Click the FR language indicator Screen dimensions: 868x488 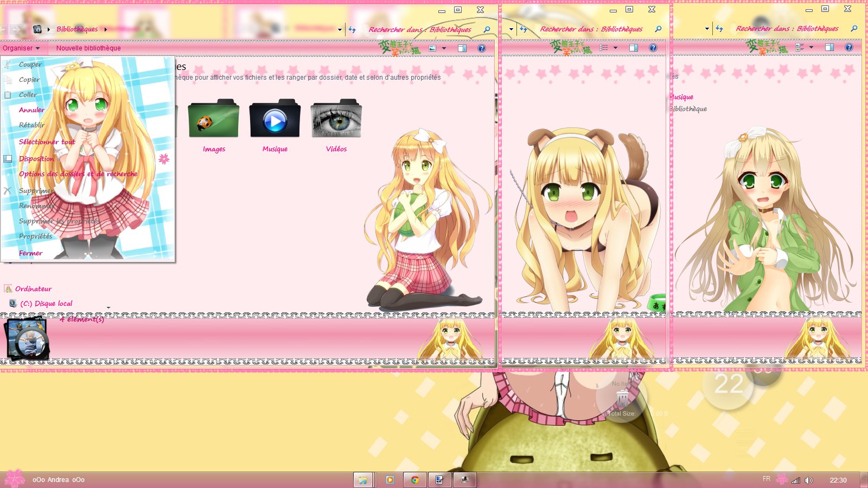(767, 479)
